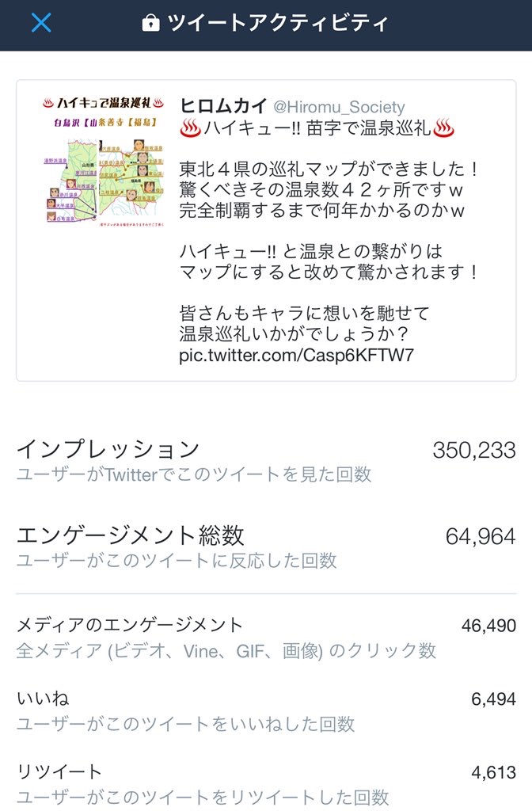Click the 4,613 retweets count
Viewport: 532px width, 811px height.
click(492, 771)
